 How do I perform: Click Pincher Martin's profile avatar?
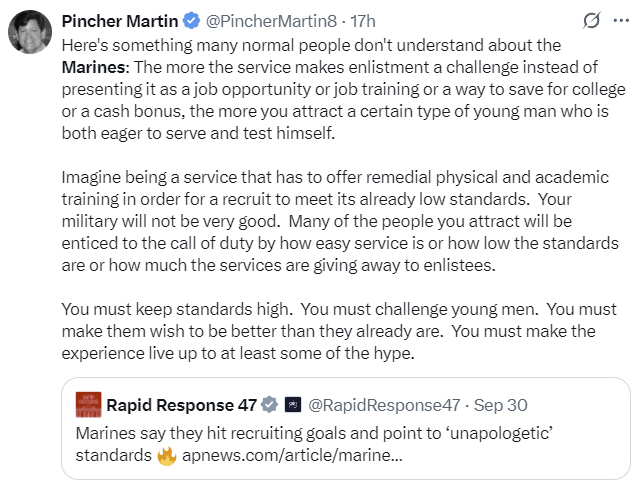tap(30, 34)
